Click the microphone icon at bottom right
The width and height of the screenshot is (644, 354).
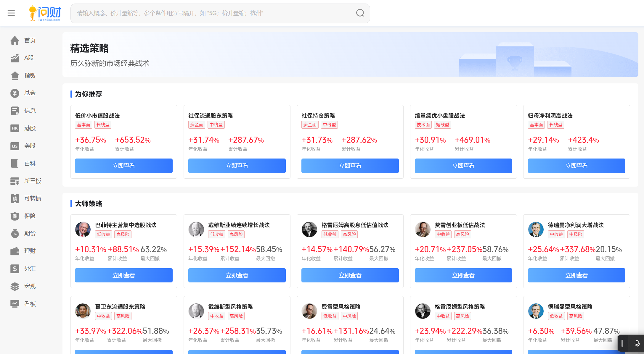tap(637, 343)
